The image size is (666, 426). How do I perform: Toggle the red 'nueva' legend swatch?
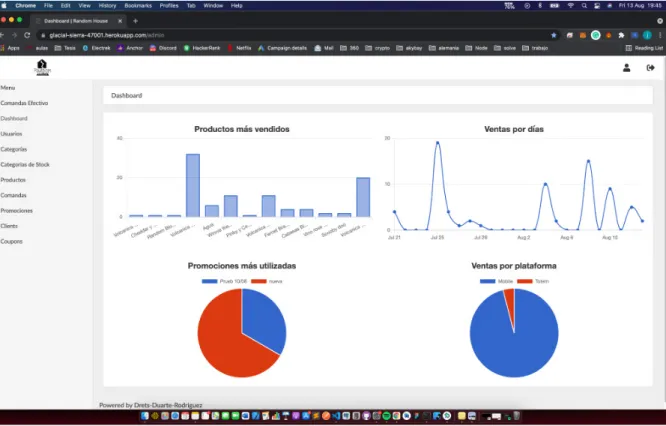point(258,281)
